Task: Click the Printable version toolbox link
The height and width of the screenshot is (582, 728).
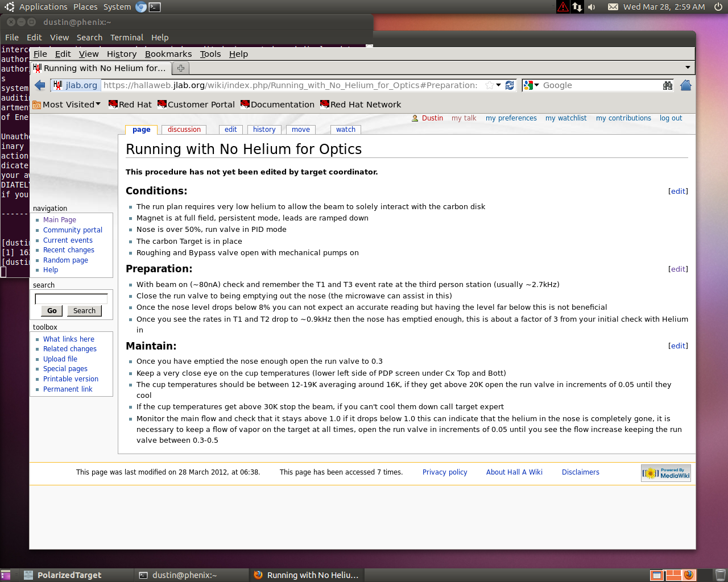Action: [x=71, y=379]
